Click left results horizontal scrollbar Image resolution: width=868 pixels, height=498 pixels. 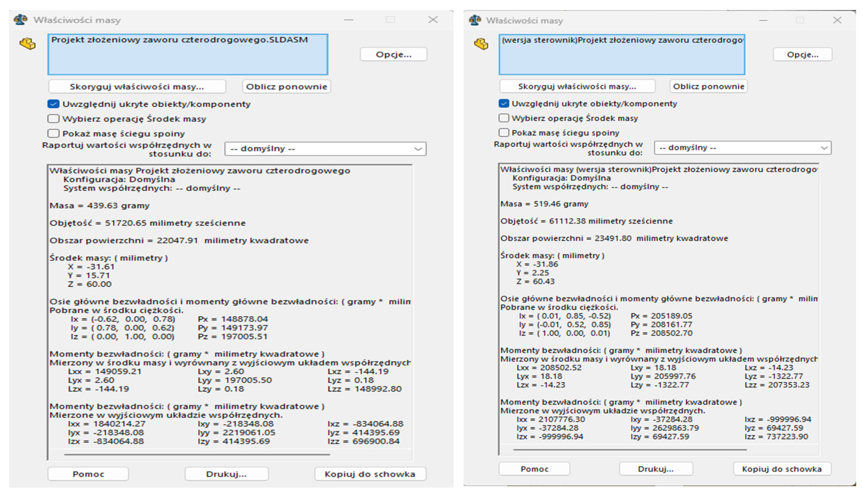197,455
